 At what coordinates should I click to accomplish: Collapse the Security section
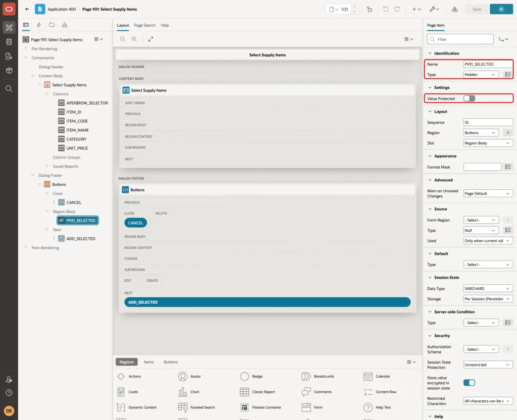(430, 336)
